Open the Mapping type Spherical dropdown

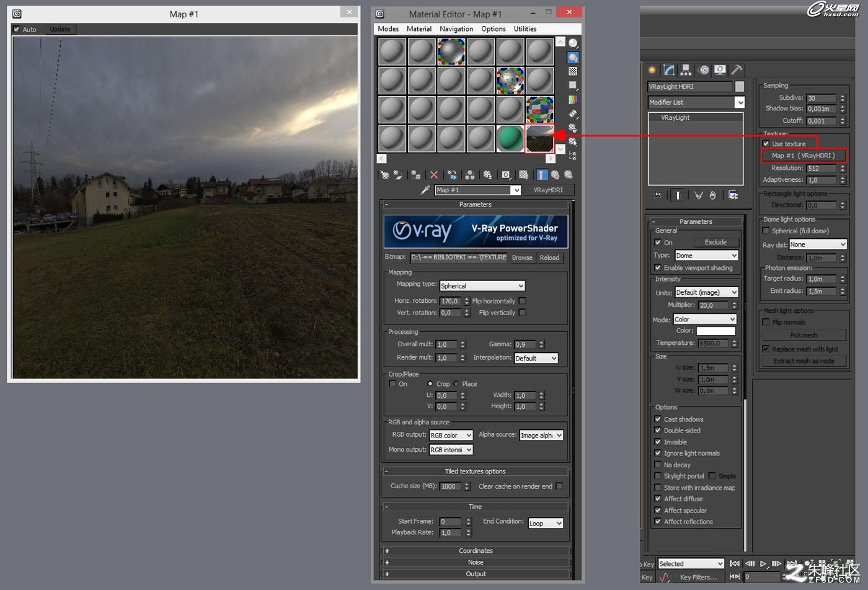coord(482,285)
